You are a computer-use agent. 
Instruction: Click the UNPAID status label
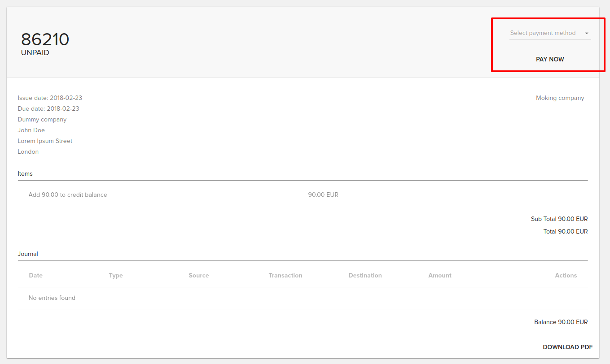pyautogui.click(x=35, y=52)
